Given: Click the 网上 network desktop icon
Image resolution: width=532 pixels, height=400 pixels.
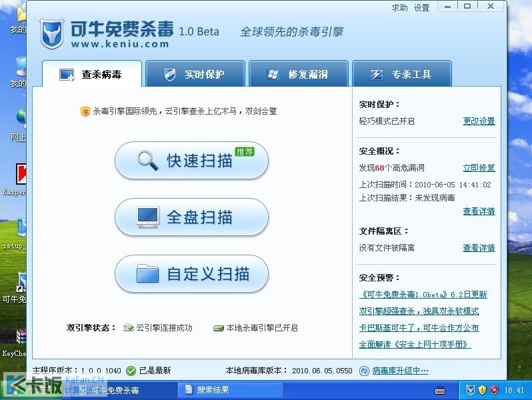Looking at the screenshot, I should [x=21, y=118].
